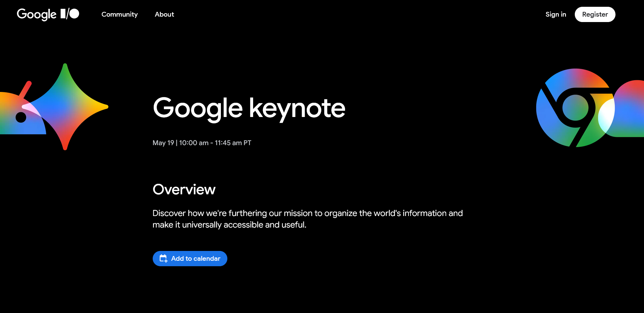Click the Android robot's black eye
The width and height of the screenshot is (644, 313).
click(x=21, y=117)
